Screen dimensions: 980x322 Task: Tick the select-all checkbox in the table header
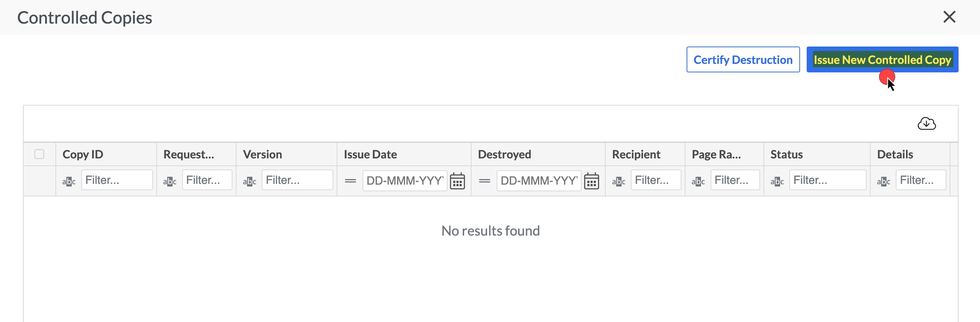click(39, 154)
